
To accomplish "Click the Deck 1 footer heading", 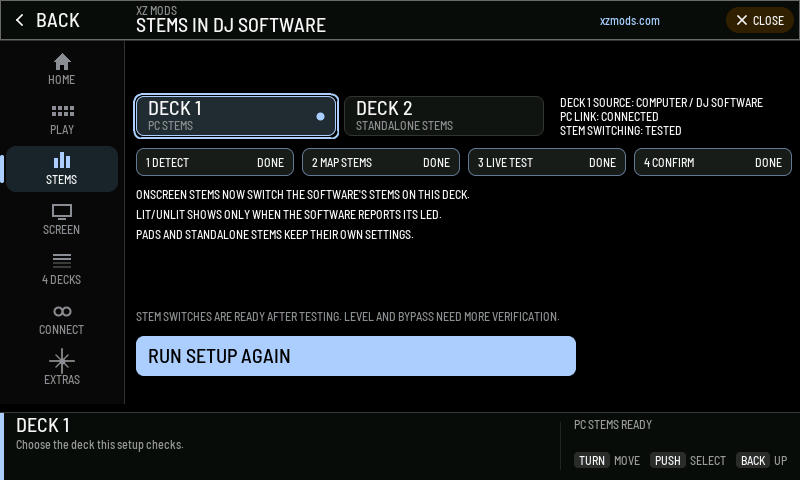I will (x=42, y=425).
